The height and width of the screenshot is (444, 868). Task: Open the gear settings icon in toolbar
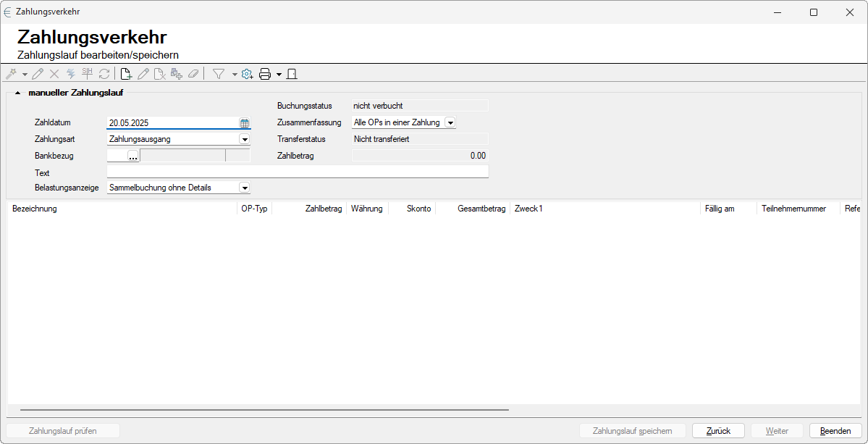click(x=247, y=74)
